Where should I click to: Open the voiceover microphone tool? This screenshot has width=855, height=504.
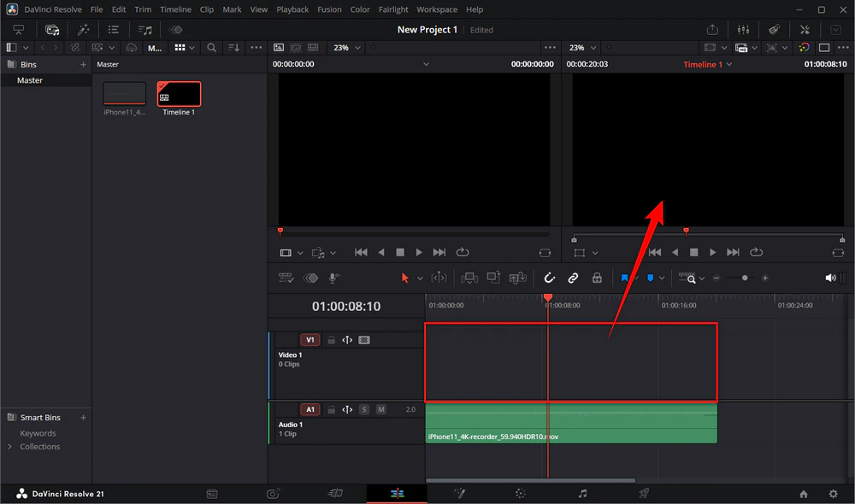[333, 278]
